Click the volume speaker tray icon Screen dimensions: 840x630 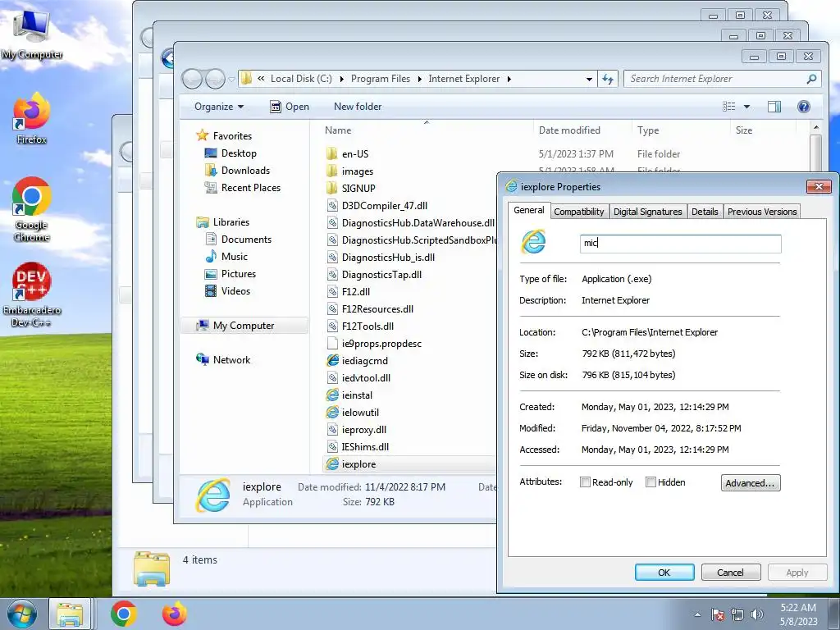[x=756, y=614]
